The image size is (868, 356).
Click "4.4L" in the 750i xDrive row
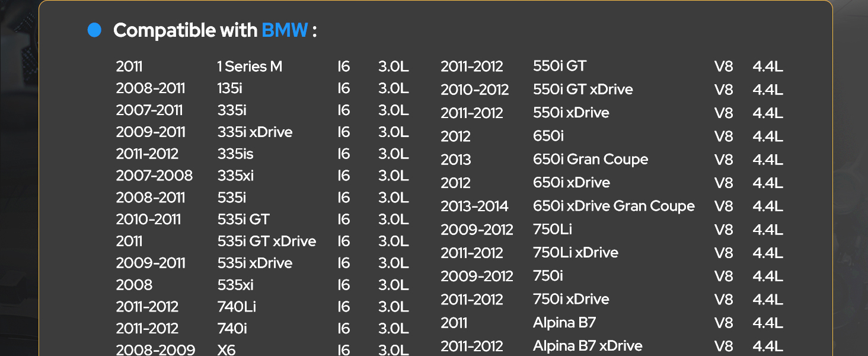768,299
